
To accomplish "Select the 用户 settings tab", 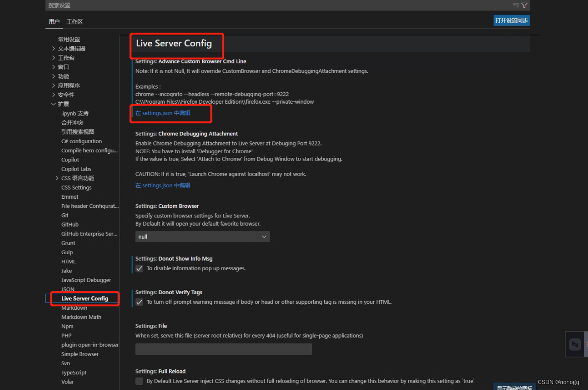I will point(54,21).
